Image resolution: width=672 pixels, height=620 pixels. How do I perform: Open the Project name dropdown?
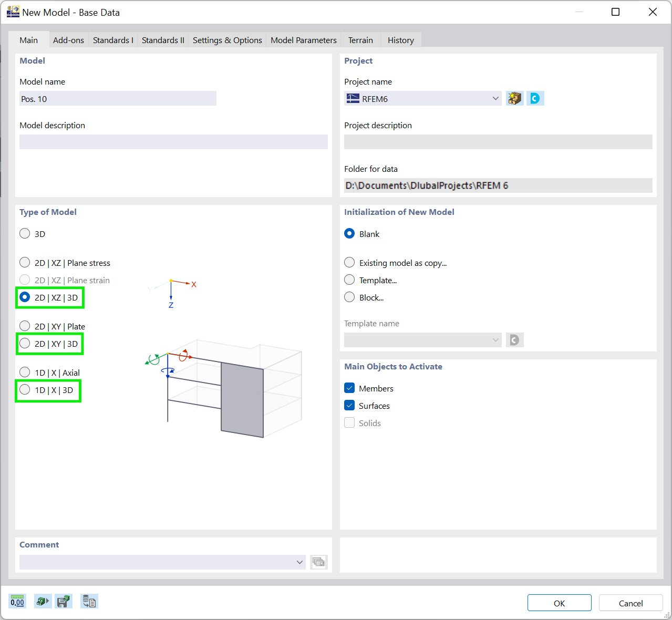click(495, 98)
